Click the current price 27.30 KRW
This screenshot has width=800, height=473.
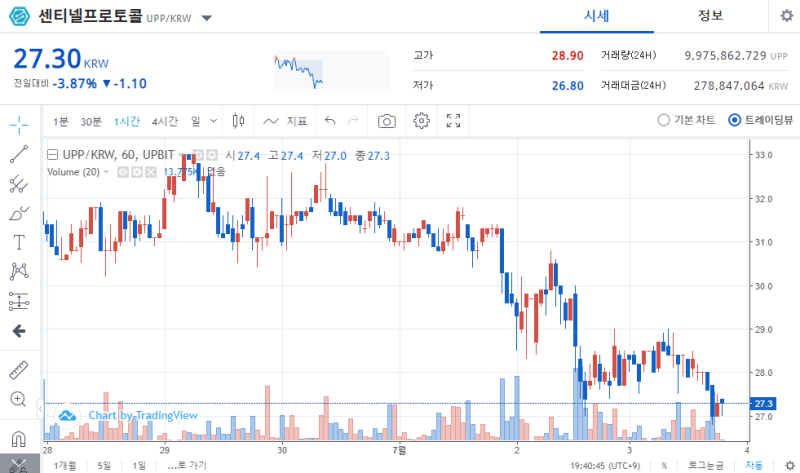click(x=61, y=59)
